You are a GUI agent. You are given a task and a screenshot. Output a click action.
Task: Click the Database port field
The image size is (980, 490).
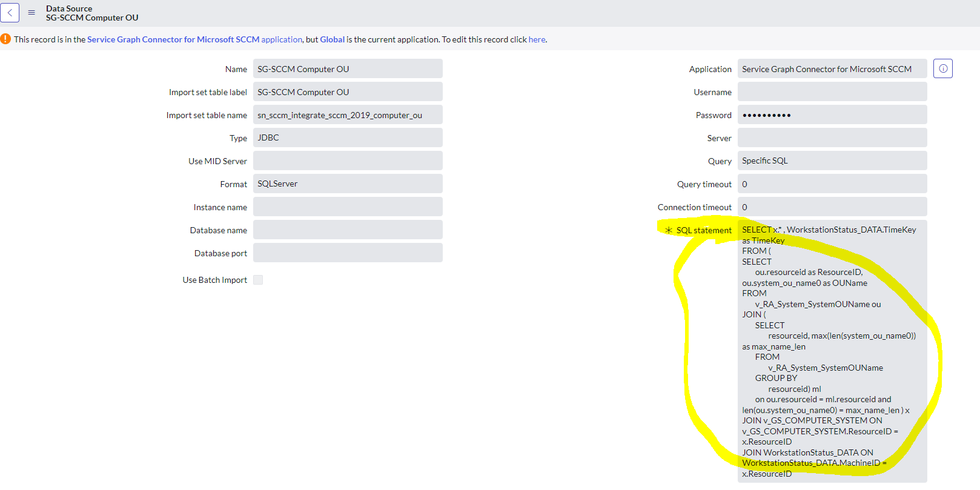click(x=348, y=253)
